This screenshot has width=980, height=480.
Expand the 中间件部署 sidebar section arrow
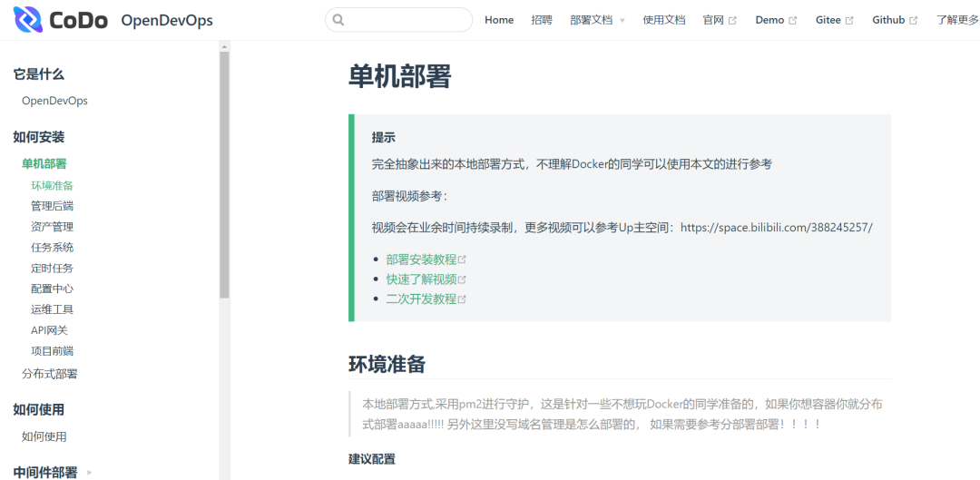tap(89, 473)
